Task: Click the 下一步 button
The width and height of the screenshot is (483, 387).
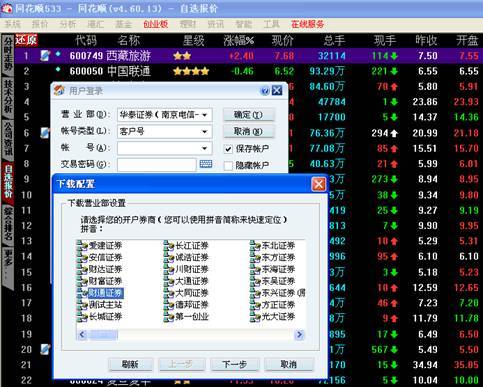Action: pyautogui.click(x=235, y=365)
